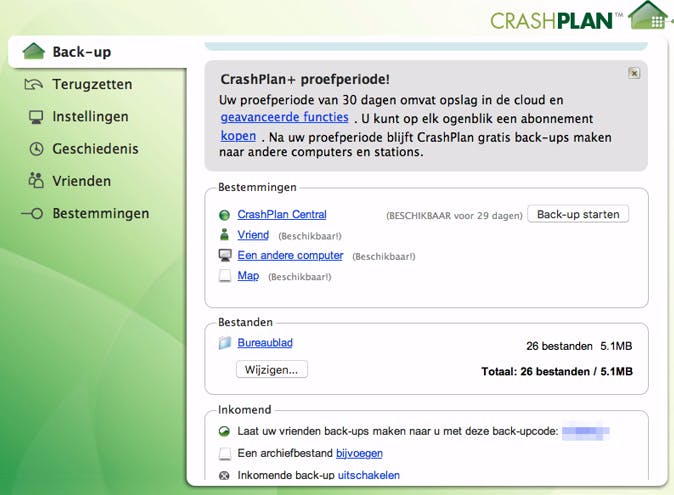
Task: Click the '26 bestanden 5.1MB' file count
Action: (579, 346)
